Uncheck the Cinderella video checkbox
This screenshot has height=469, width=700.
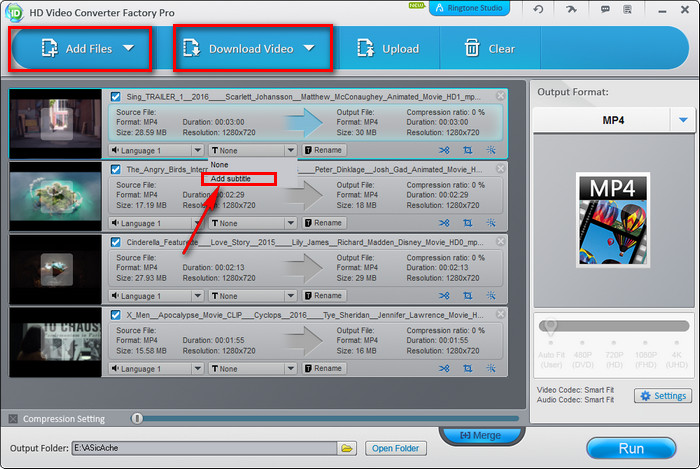pyautogui.click(x=116, y=242)
